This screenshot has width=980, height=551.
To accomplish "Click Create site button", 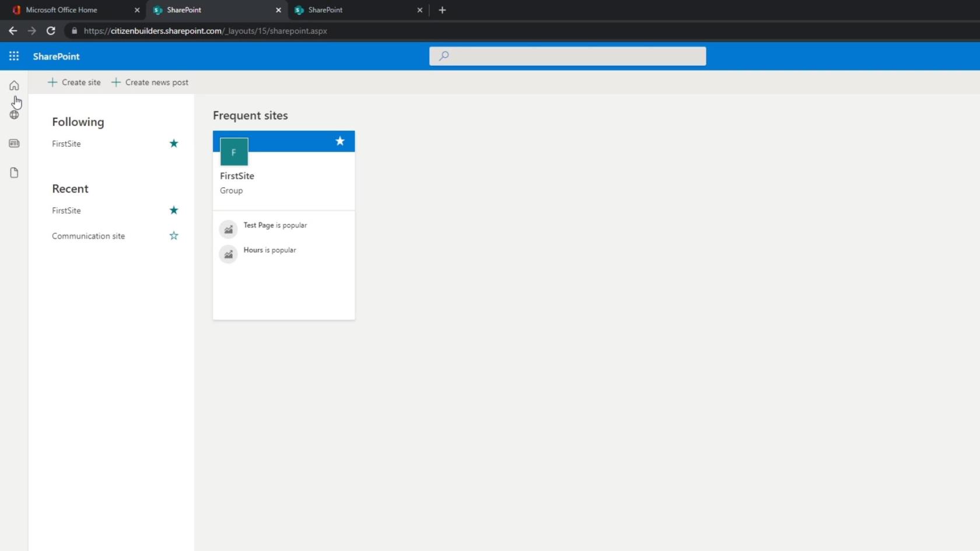I will [74, 82].
